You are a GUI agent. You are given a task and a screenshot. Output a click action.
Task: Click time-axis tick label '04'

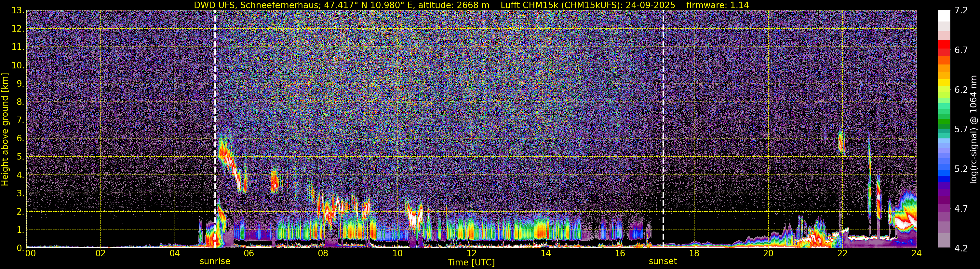click(175, 254)
